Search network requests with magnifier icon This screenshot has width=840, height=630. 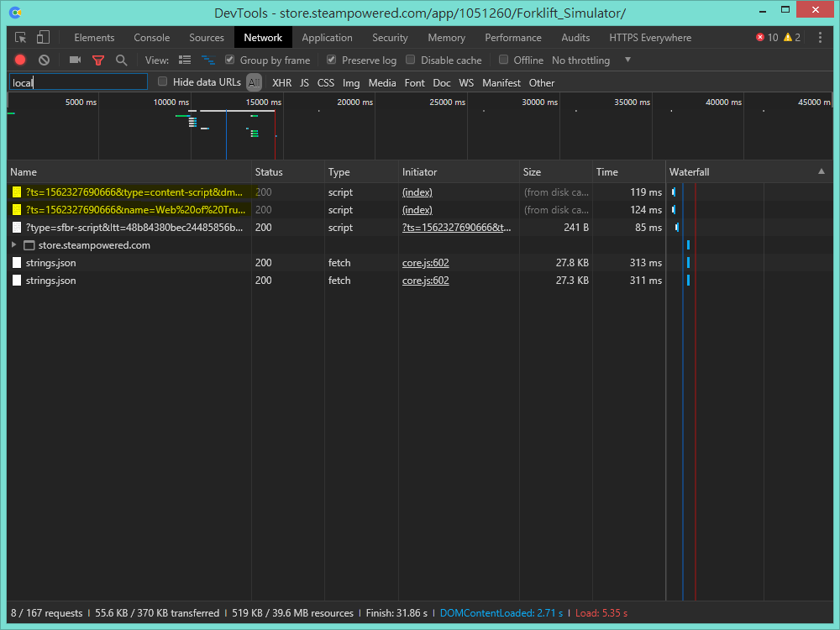[122, 60]
